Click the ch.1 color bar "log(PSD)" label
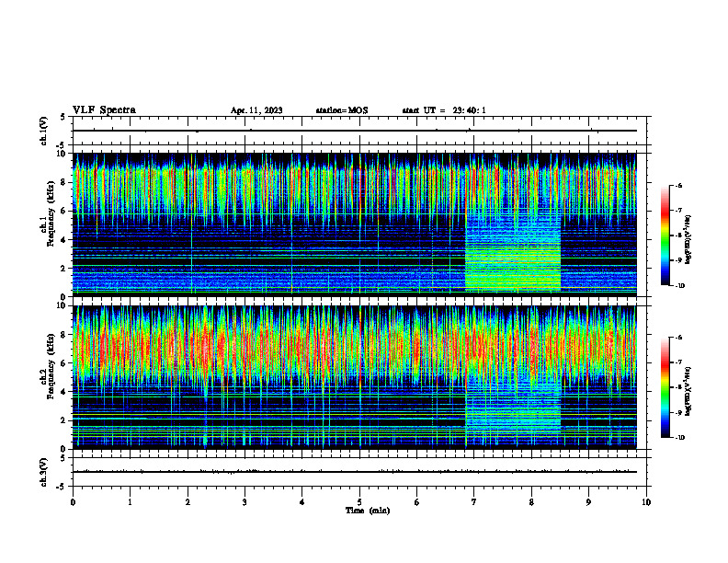The width and height of the screenshot is (728, 563). (x=688, y=240)
